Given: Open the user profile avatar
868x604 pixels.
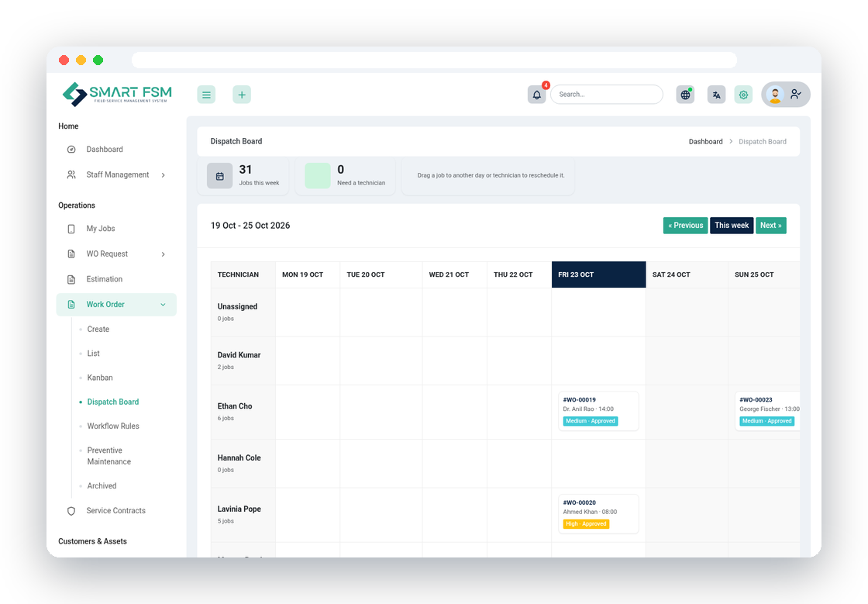Looking at the screenshot, I should click(776, 95).
